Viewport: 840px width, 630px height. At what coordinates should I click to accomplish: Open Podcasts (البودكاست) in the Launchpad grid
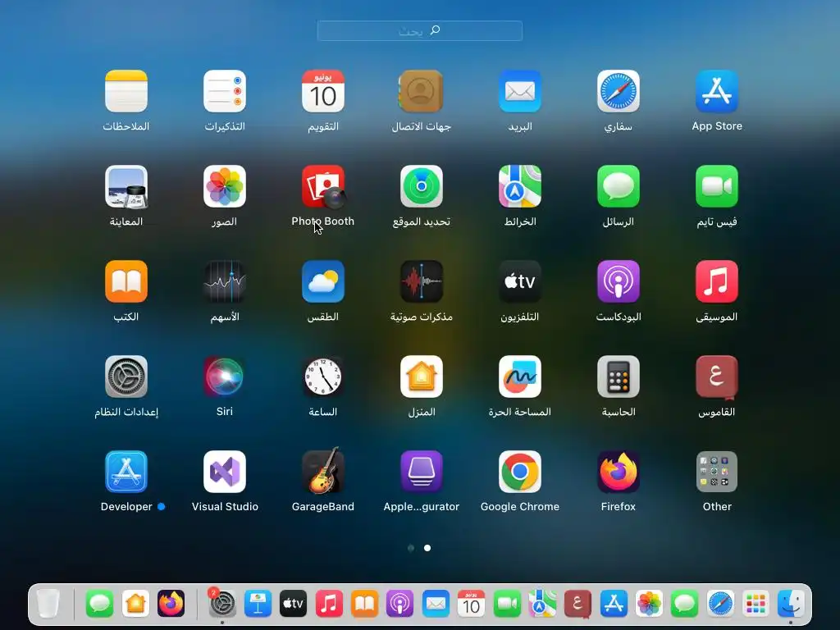619,281
